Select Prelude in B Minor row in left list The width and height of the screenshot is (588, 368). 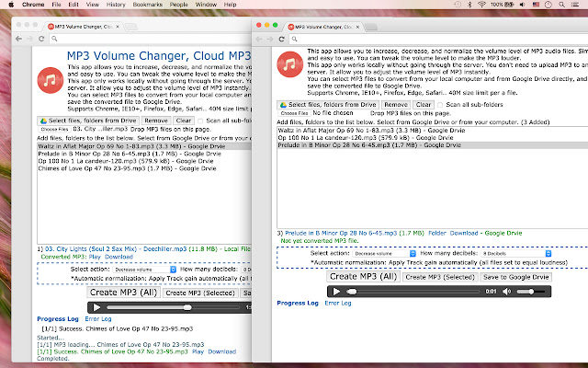click(144, 154)
